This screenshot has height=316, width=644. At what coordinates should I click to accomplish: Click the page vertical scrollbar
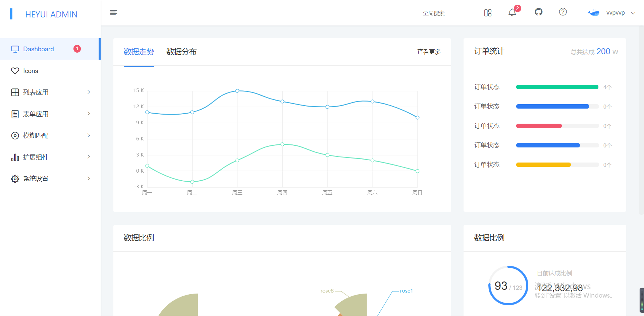tap(641, 121)
